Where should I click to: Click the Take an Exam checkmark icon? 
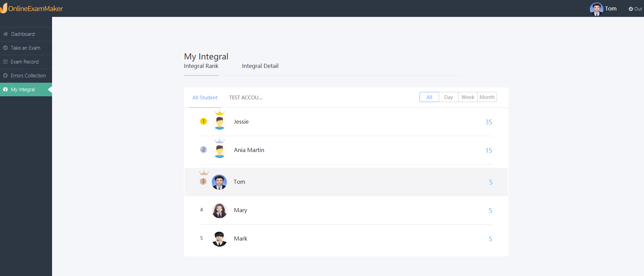click(5, 48)
